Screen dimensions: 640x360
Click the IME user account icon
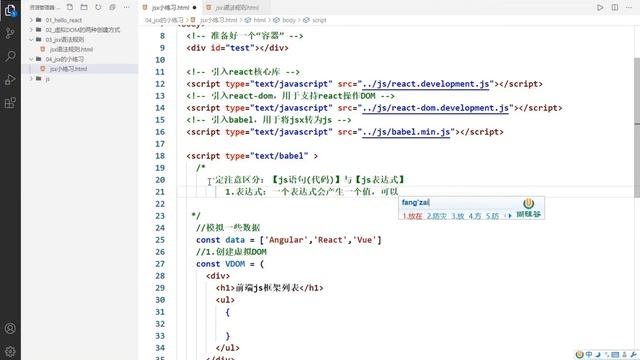[624, 355]
